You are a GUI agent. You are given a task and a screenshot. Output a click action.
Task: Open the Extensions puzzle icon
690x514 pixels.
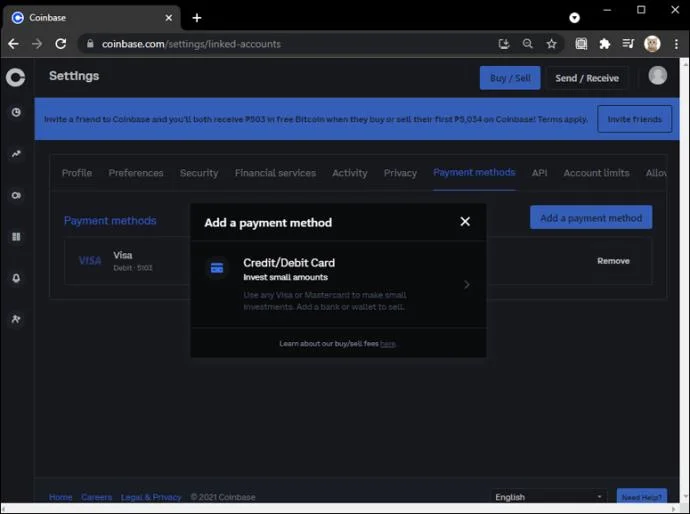pos(605,44)
